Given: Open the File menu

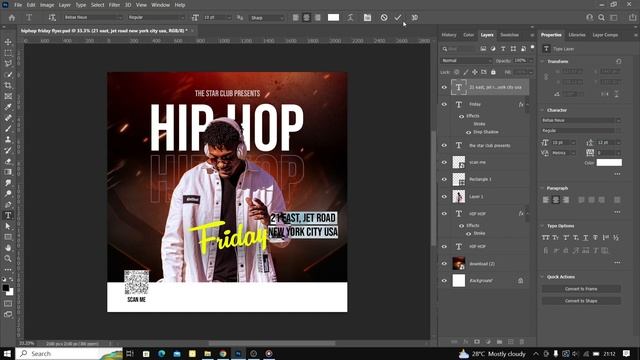Looking at the screenshot, I should pos(18,5).
